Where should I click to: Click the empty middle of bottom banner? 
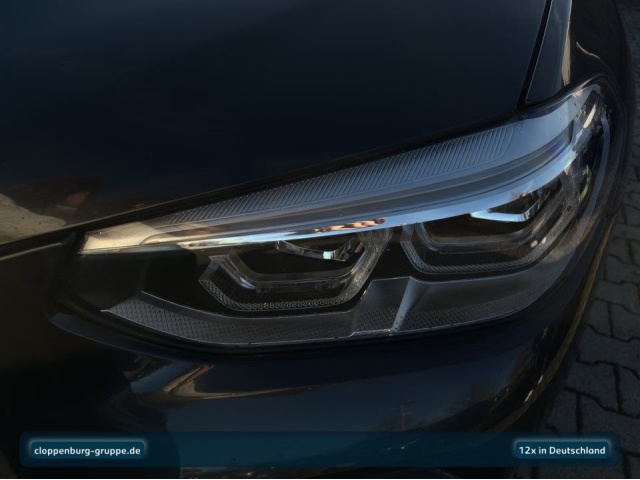point(330,450)
